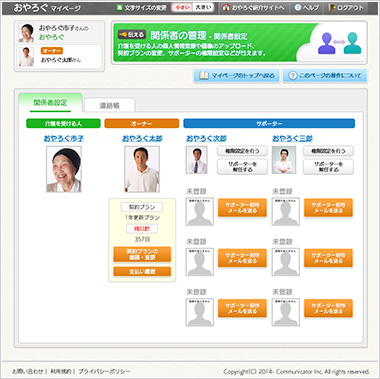Click the プライバシーポリシー footer link
The height and width of the screenshot is (379, 380).
(x=104, y=371)
